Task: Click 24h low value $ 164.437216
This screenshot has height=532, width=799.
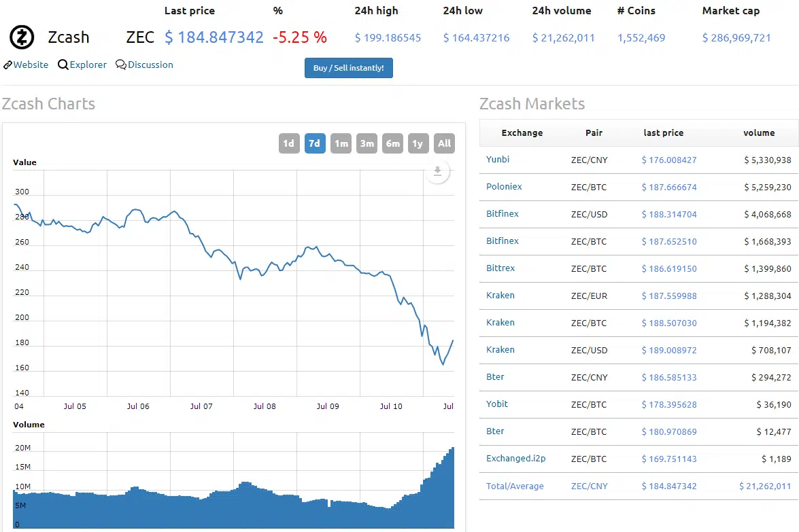Action: pos(476,37)
